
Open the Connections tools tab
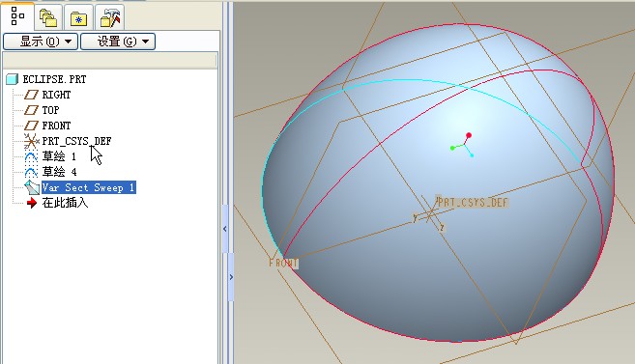[x=110, y=17]
